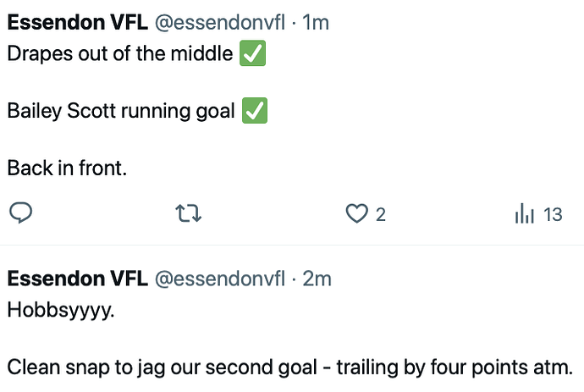Image resolution: width=584 pixels, height=392 pixels.
Task: Open the tweet via its 1m timestamp
Action: pyautogui.click(x=316, y=22)
